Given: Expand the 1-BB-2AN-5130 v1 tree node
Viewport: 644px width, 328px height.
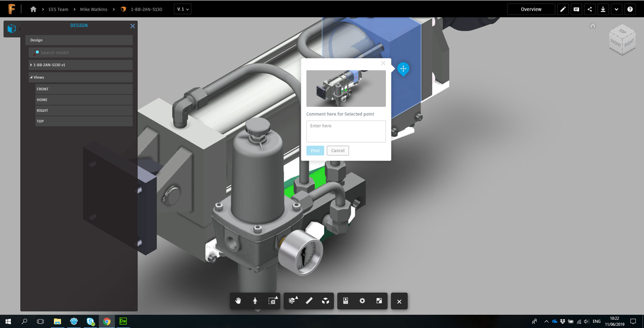Looking at the screenshot, I should (31, 65).
